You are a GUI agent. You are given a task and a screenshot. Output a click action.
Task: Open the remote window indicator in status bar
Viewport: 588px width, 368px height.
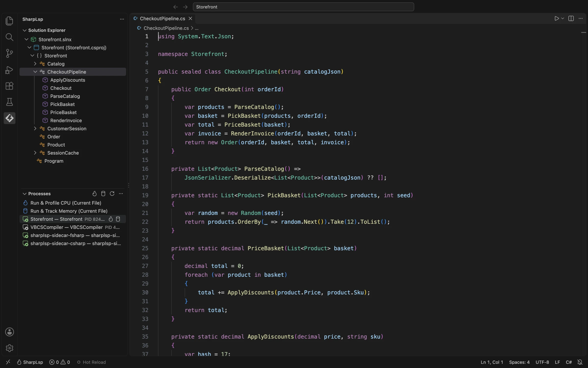[8, 362]
